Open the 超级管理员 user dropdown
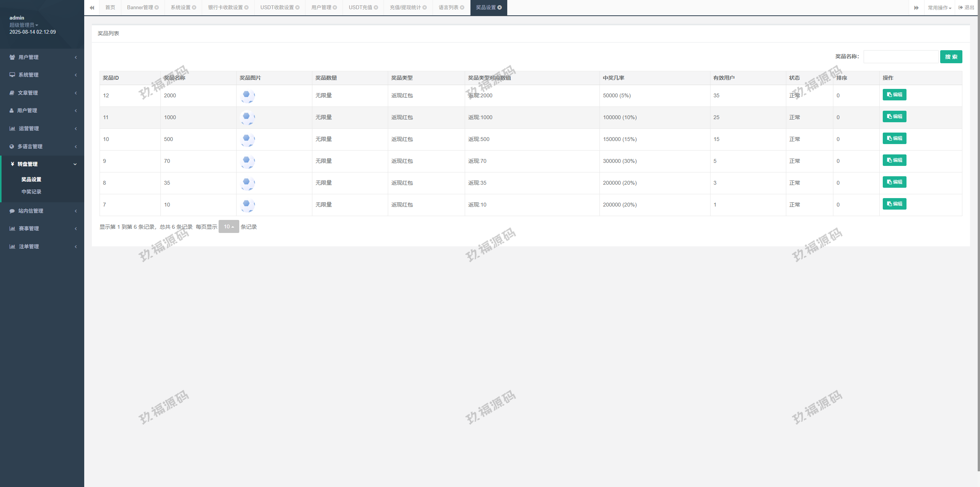 point(24,25)
